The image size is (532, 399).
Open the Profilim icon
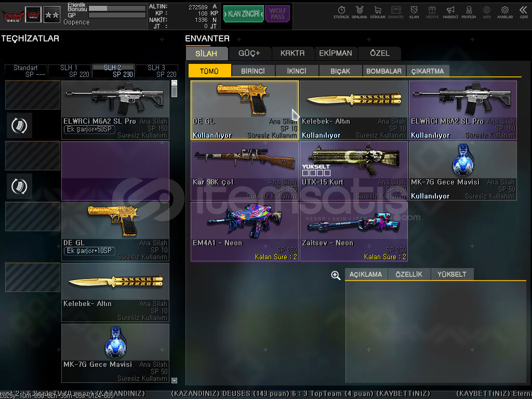pyautogui.click(x=469, y=11)
